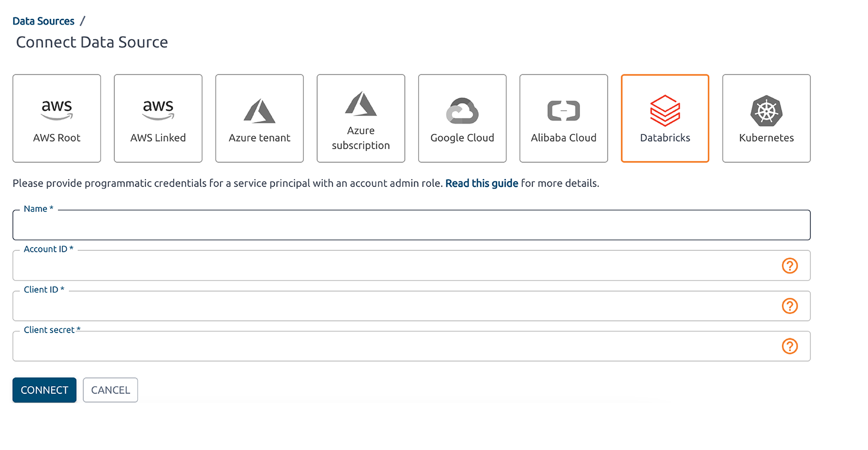Select the AWS Root data source card

click(57, 119)
